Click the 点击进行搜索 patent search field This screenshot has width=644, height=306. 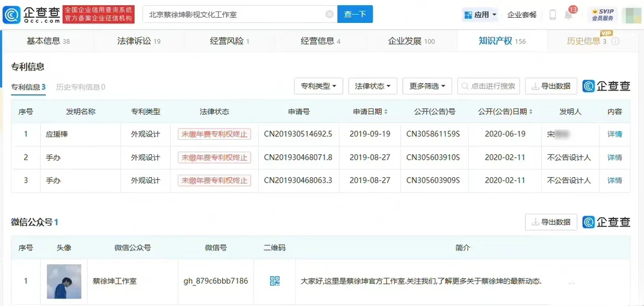488,86
